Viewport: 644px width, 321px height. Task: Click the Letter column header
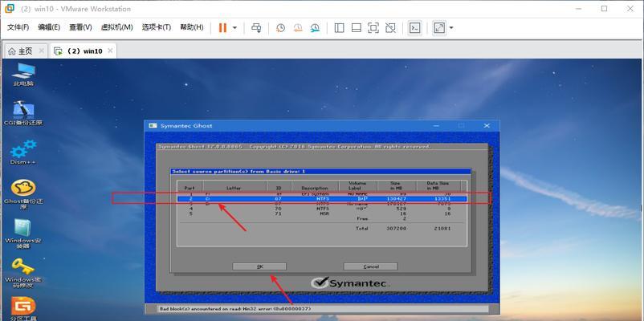[234, 188]
